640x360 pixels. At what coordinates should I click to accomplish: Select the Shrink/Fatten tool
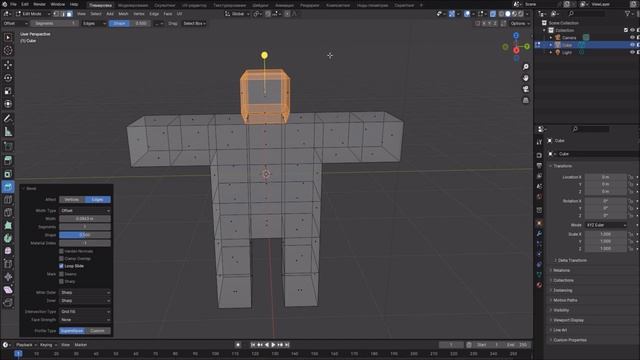(8, 277)
